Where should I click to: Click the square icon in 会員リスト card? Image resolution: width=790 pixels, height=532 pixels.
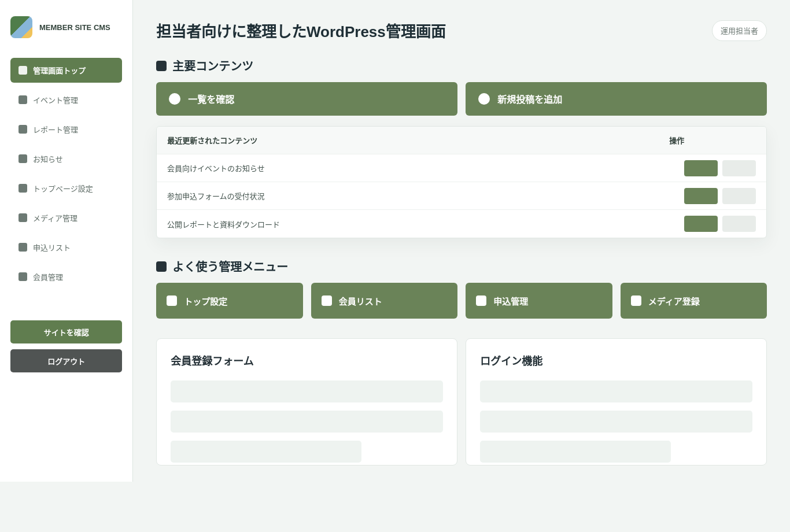(327, 301)
